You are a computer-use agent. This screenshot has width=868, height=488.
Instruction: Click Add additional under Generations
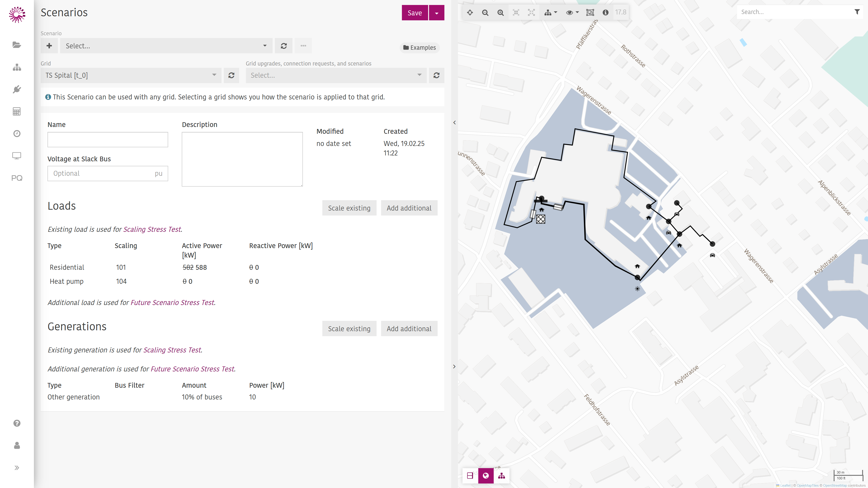point(409,329)
